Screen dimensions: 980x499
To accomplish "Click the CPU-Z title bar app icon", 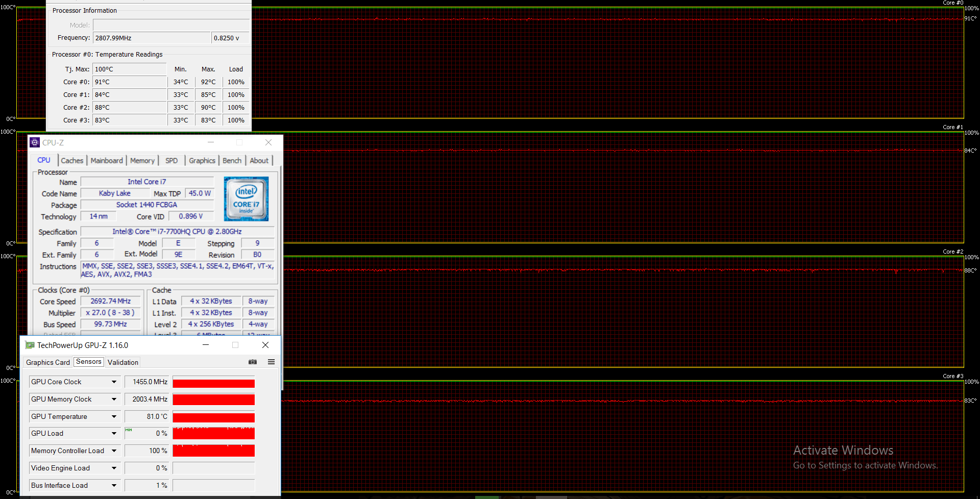I will (35, 142).
